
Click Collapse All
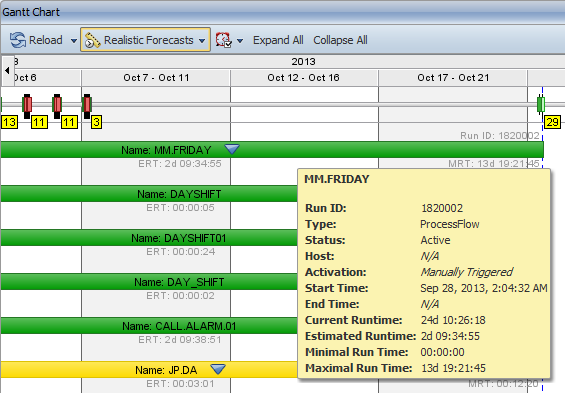coord(340,40)
